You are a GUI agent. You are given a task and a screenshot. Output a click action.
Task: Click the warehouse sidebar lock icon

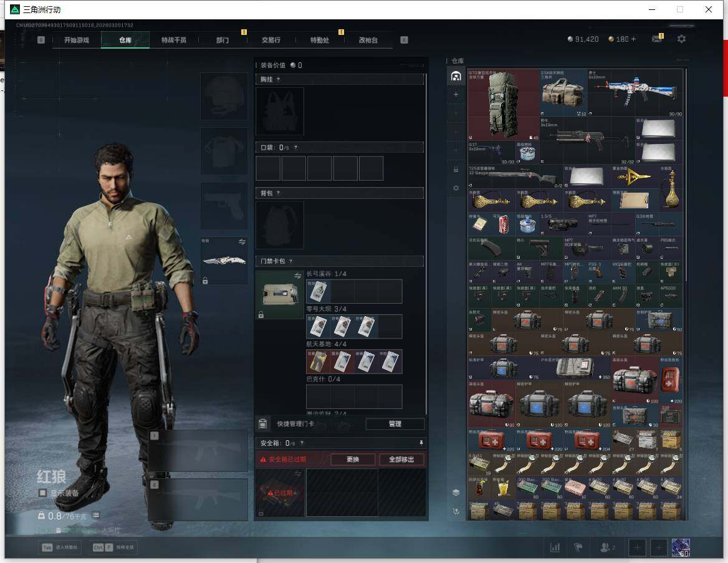456,170
